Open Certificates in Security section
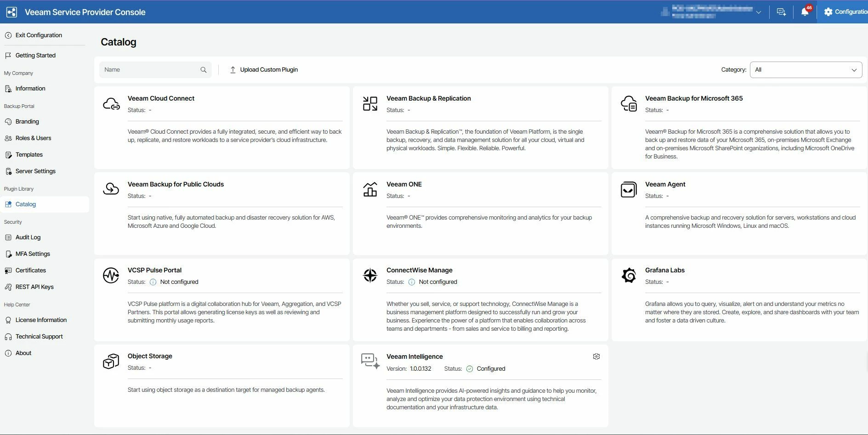The image size is (868, 435). 31,271
